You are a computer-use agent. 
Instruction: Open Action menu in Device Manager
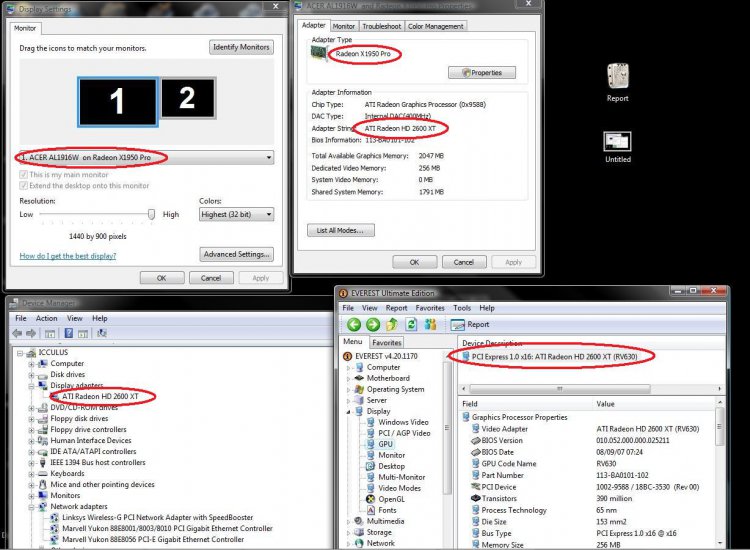click(46, 319)
